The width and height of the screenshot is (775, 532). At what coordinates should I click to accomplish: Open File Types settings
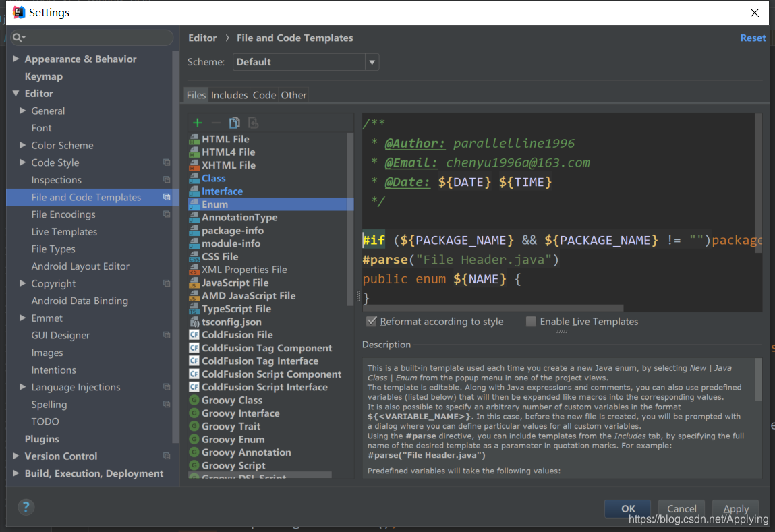point(53,249)
